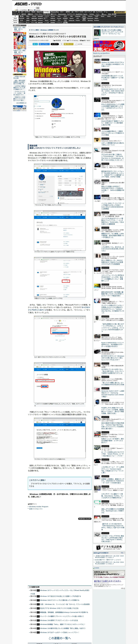Screen dimensions: 138x644
Task: Click the 実機レビュー red banner
Action: point(109,46)
